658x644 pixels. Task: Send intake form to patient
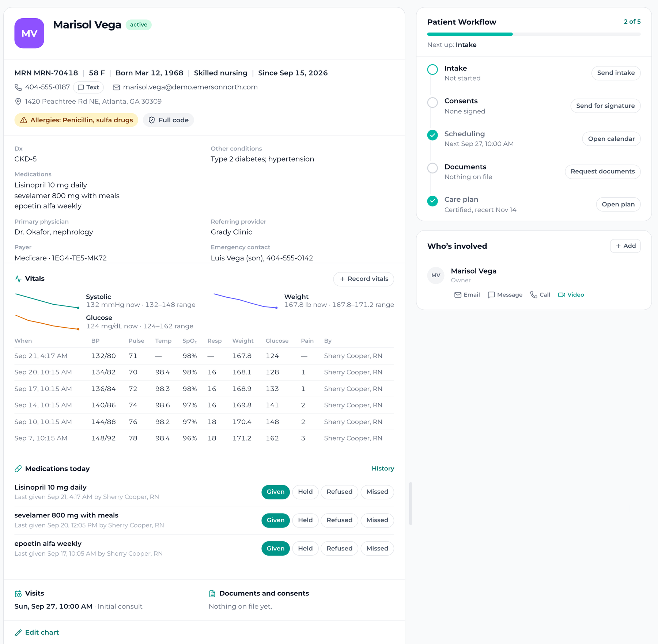coord(616,73)
